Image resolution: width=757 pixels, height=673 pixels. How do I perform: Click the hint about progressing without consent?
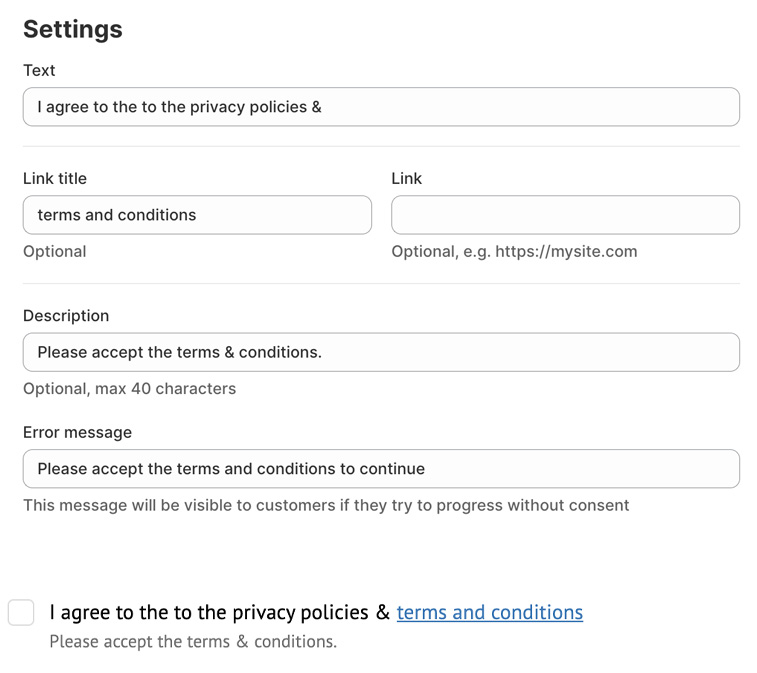click(x=326, y=505)
